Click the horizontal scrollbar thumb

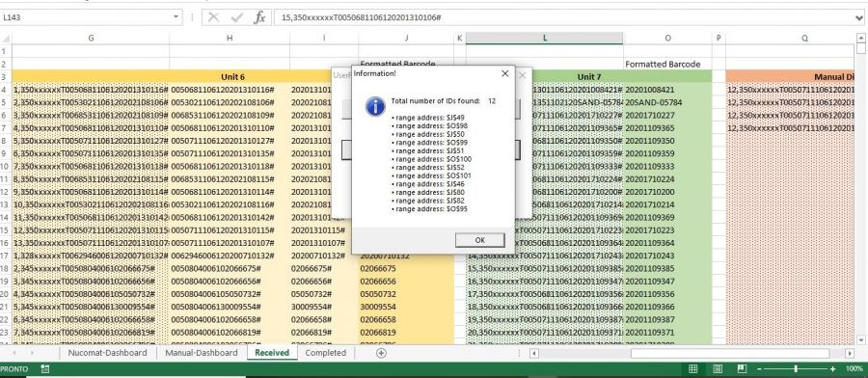coord(730,353)
